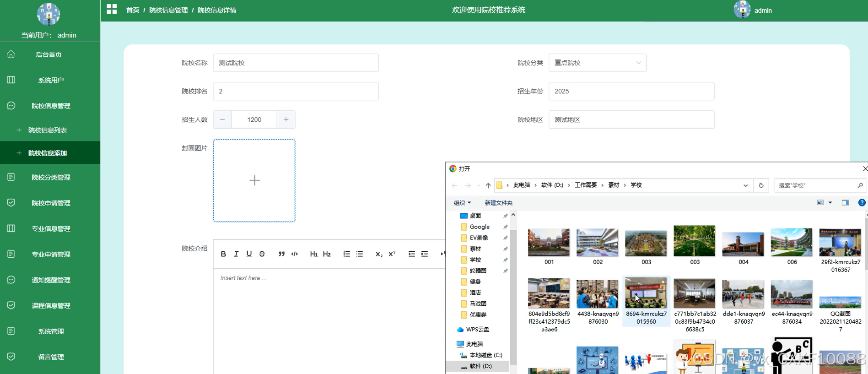Image resolution: width=868 pixels, height=374 pixels.
Task: Click 院校信息管理 breadcrumb link
Action: [x=168, y=10]
